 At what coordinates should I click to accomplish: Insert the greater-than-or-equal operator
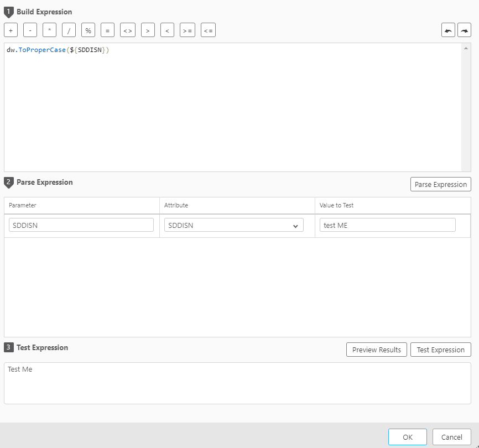[x=188, y=30]
